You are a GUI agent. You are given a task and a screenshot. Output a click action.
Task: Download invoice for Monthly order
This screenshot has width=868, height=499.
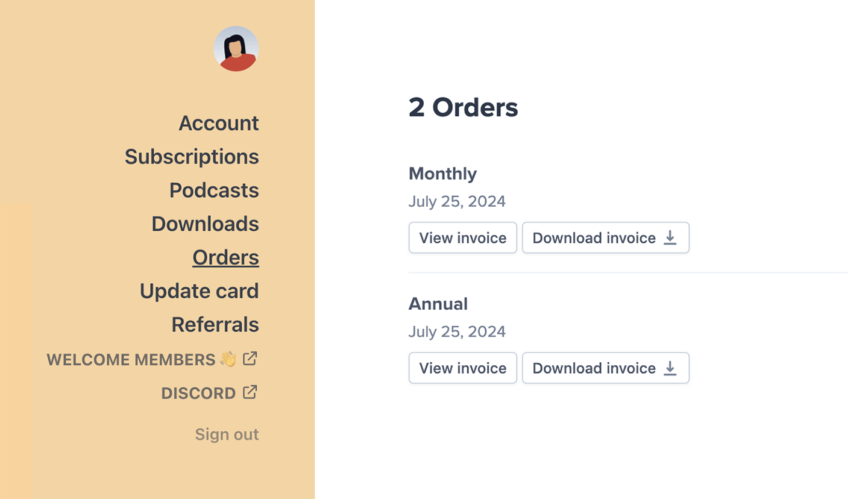click(x=605, y=238)
